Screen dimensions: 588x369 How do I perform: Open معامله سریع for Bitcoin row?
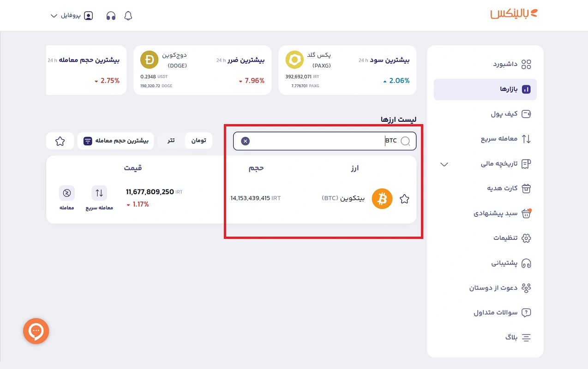(99, 198)
